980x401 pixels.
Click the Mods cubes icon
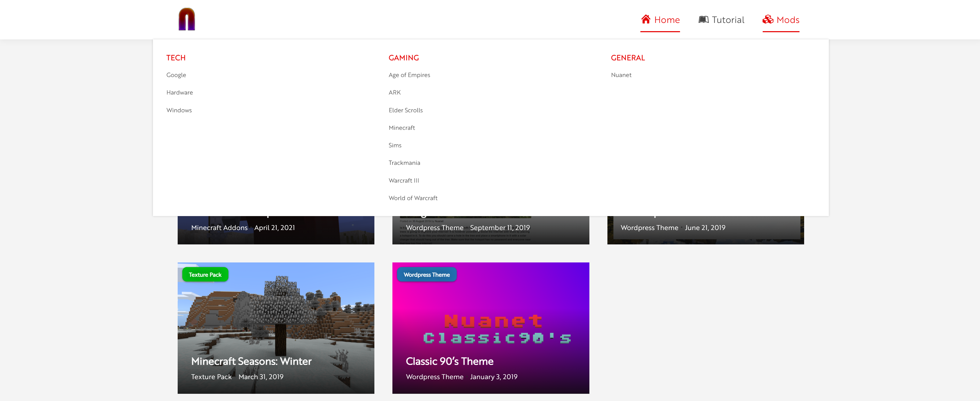point(768,19)
